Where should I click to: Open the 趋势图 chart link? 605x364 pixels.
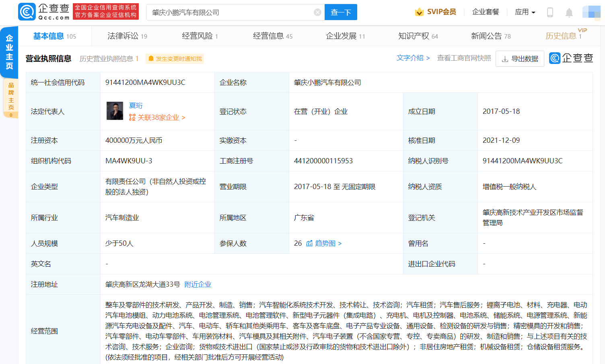coord(324,243)
